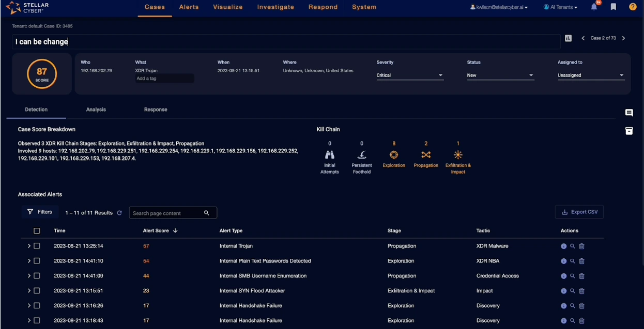Open the Cases menu

(155, 7)
